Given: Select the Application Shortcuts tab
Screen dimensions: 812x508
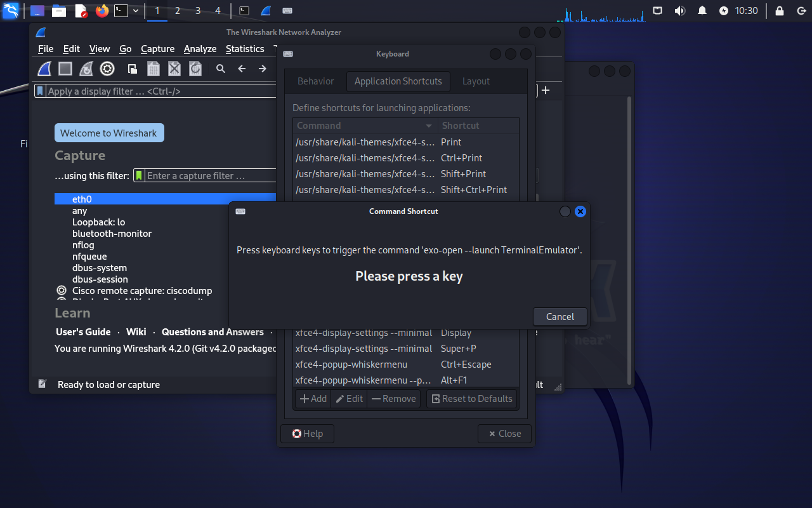Looking at the screenshot, I should coord(398,81).
